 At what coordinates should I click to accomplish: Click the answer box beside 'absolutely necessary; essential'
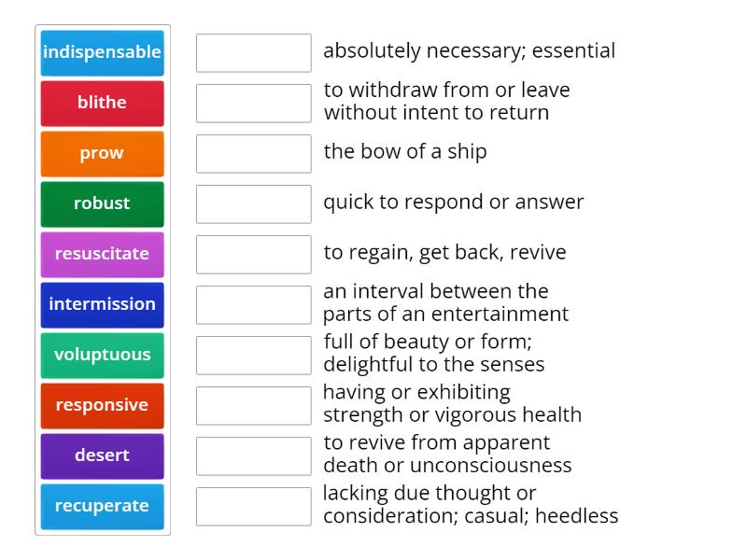pos(253,53)
